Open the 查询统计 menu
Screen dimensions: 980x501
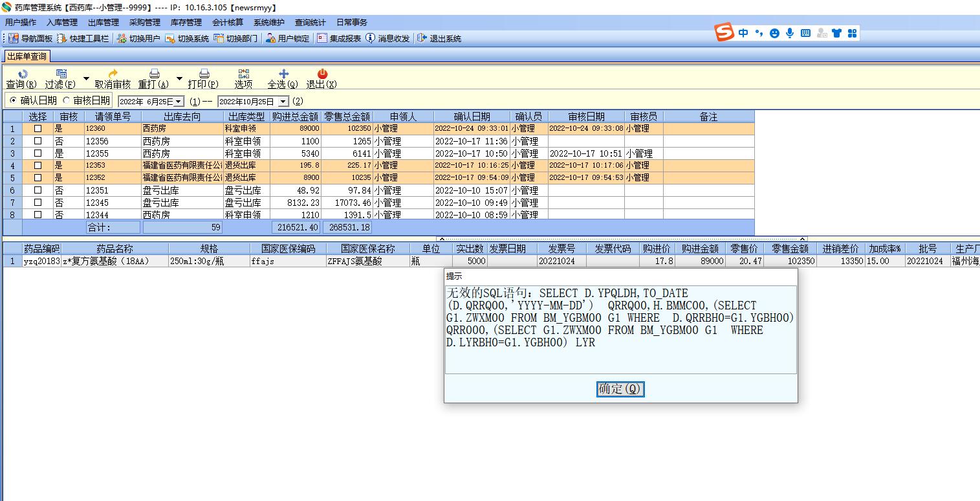[x=310, y=23]
